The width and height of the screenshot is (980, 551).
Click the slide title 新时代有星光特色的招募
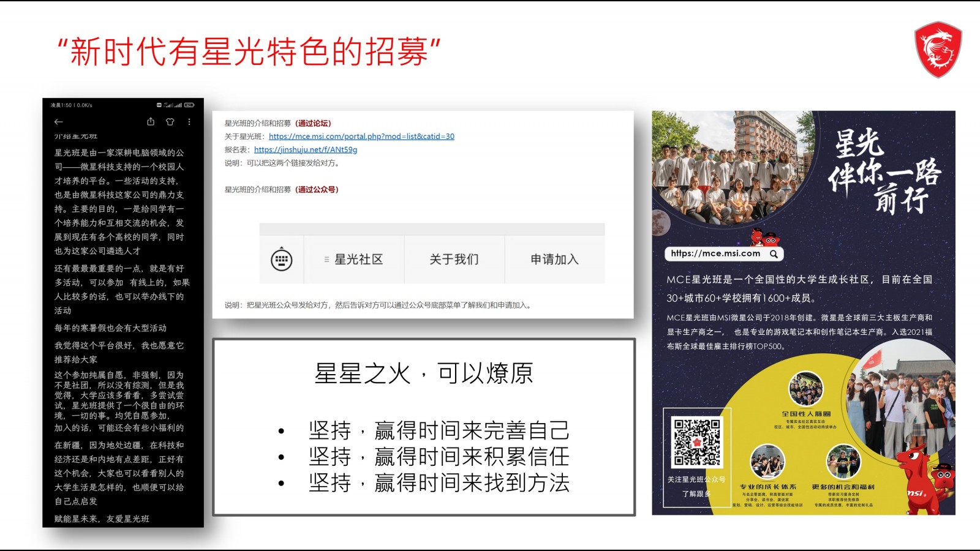(249, 51)
